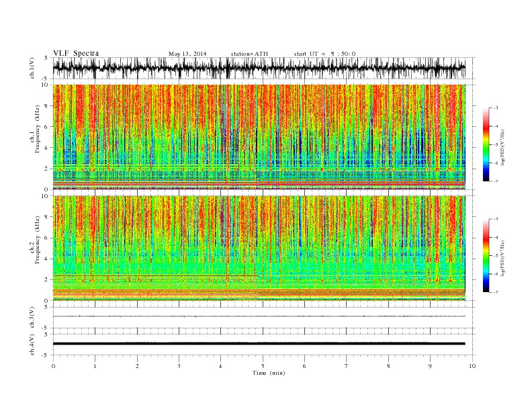Click the ch.3(V) axis label
The image size is (532, 411).
point(32,318)
